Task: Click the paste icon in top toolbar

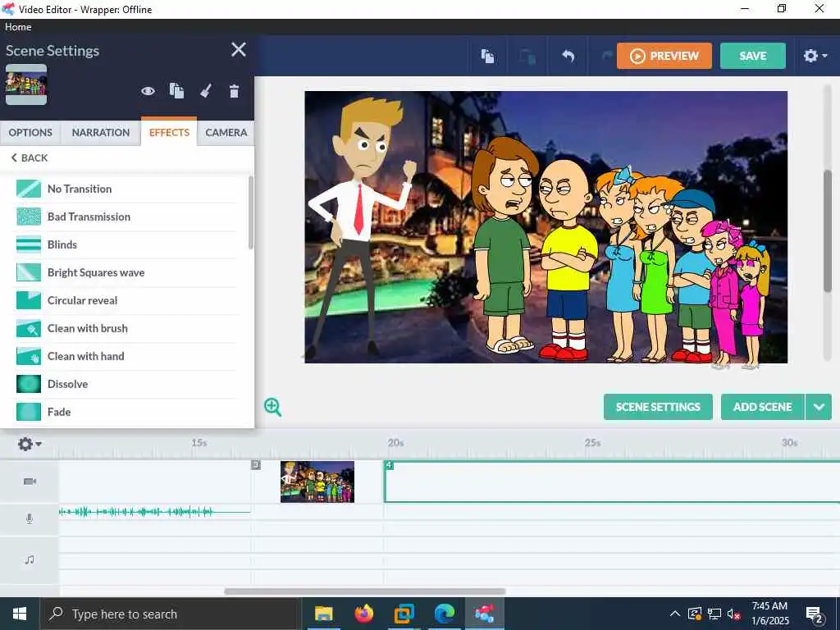Action: click(x=527, y=56)
